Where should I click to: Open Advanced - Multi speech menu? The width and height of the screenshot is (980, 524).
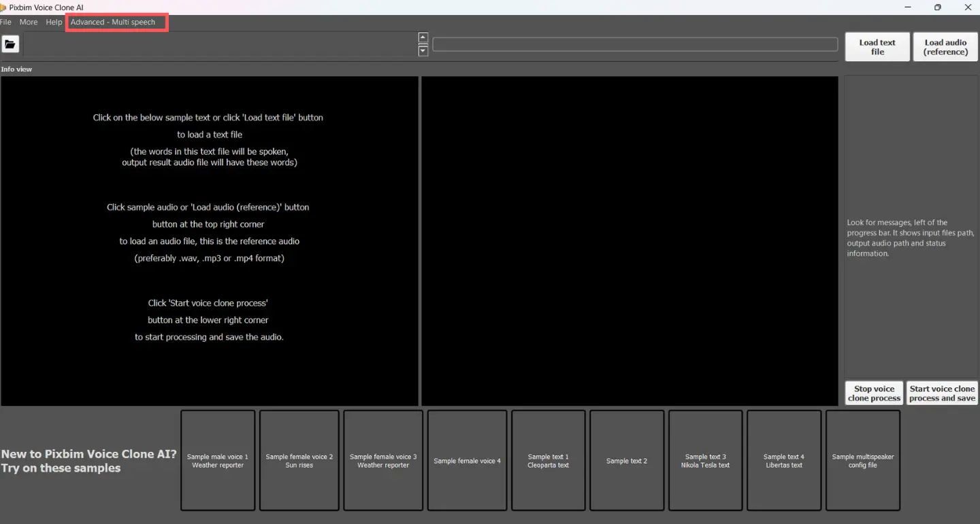coord(113,22)
